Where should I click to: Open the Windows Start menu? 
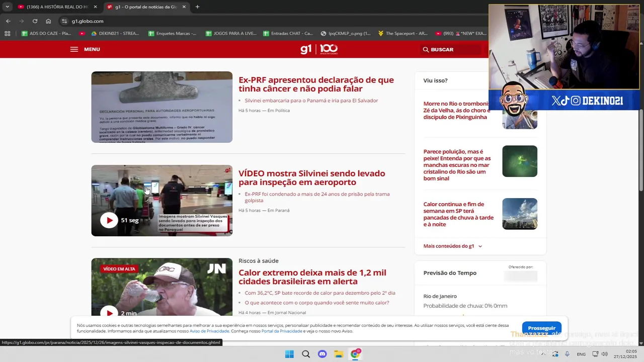click(289, 354)
